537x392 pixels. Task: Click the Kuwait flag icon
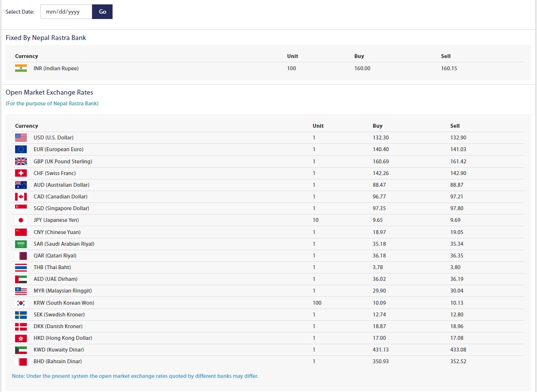tap(21, 350)
